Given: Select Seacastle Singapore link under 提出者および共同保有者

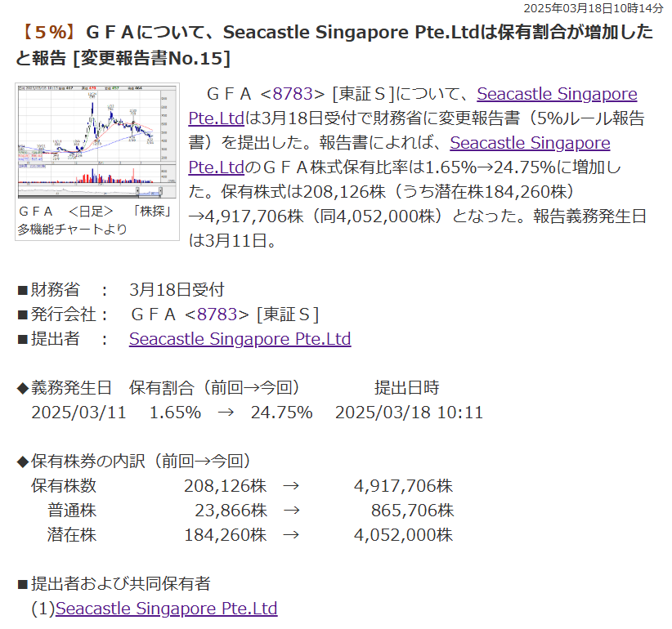Looking at the screenshot, I should (x=167, y=609).
